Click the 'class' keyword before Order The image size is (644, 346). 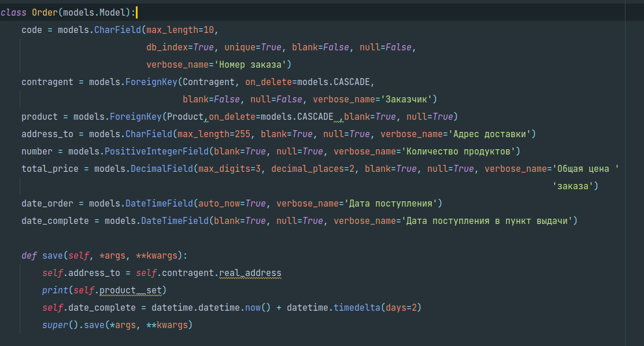13,13
